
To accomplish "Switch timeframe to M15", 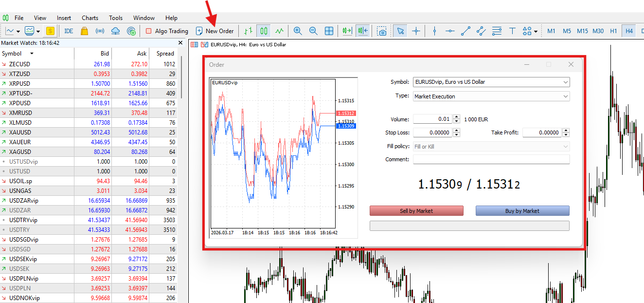I will pyautogui.click(x=582, y=31).
